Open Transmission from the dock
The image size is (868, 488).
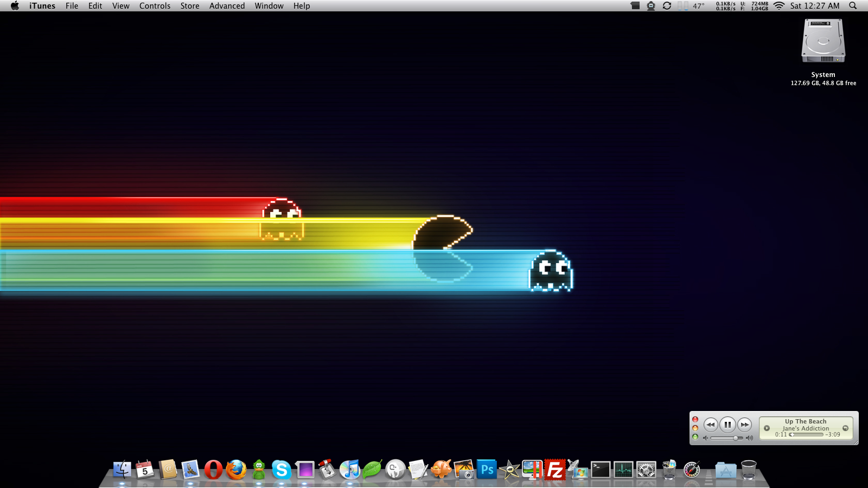point(327,470)
